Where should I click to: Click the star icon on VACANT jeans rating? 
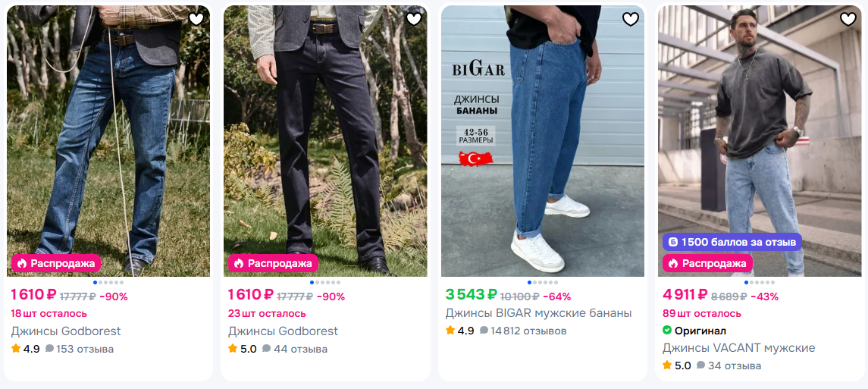[667, 365]
